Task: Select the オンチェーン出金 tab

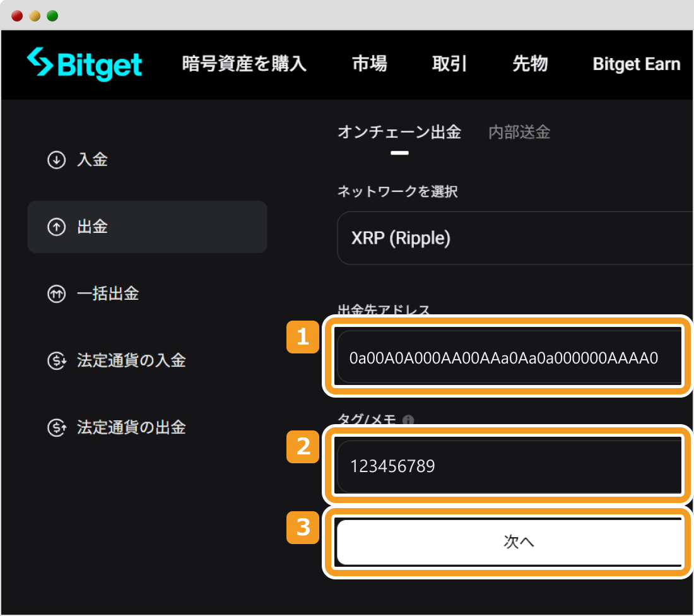Action: (x=399, y=132)
